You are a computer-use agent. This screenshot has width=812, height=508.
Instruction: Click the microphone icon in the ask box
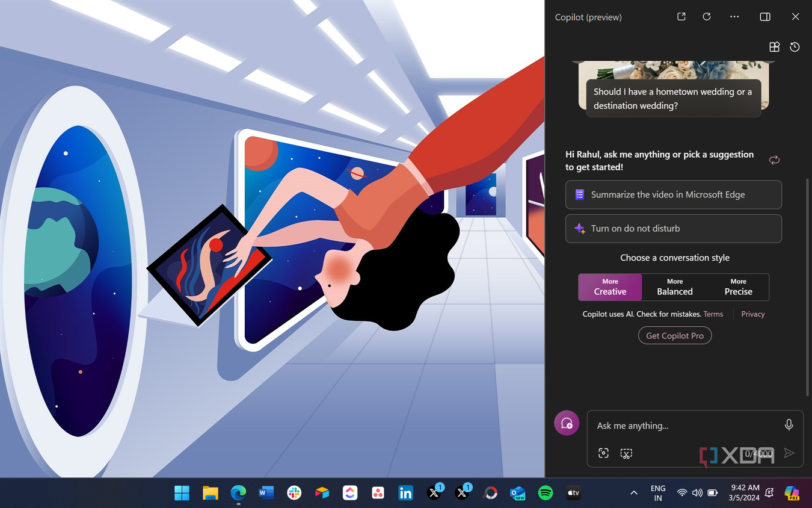(789, 425)
